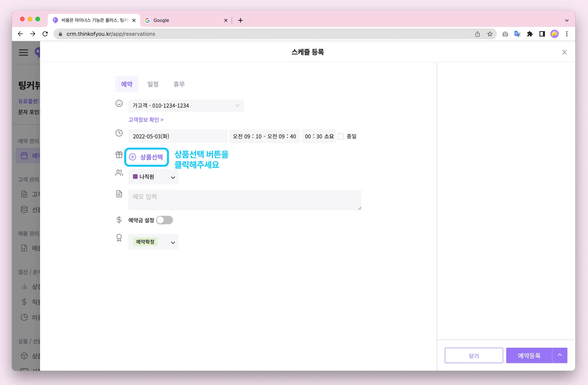The image size is (588, 385).
Task: Switch to the 휴무 tab
Action: point(179,84)
